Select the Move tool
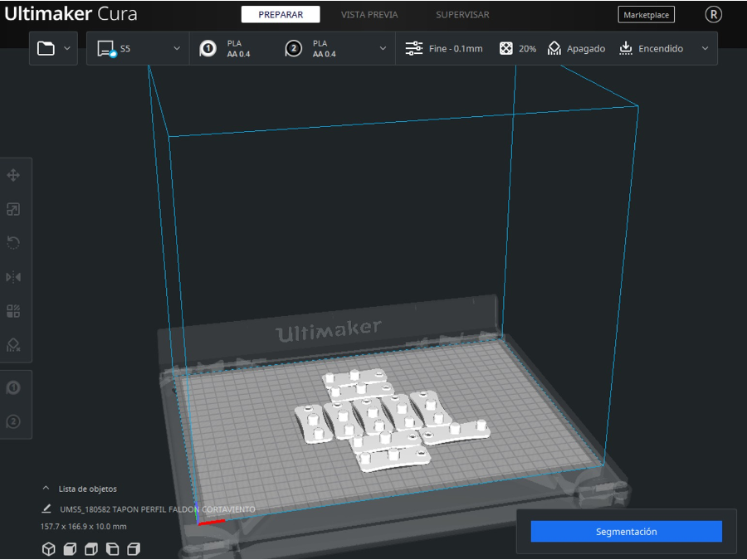 pyautogui.click(x=13, y=175)
